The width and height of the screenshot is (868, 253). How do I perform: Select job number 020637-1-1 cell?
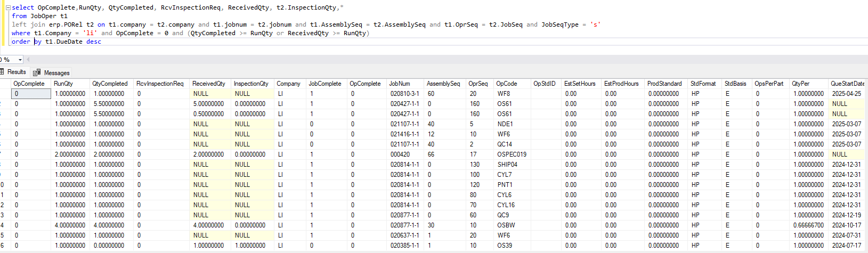pos(405,235)
